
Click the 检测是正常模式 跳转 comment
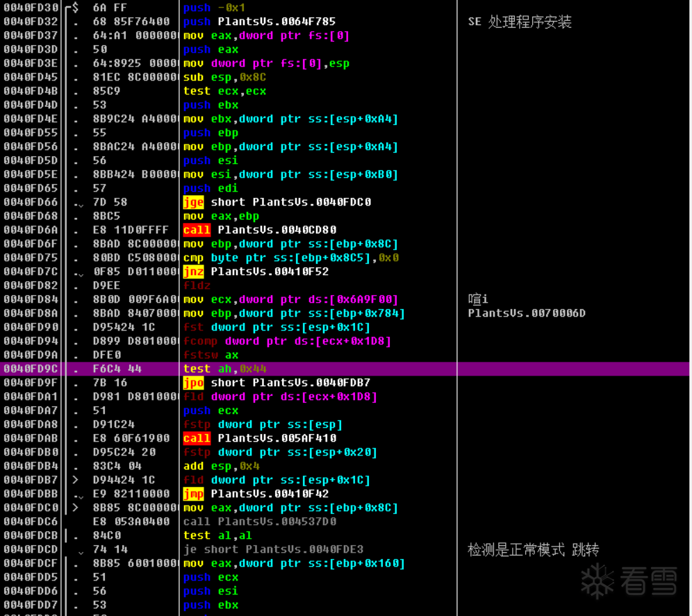533,550
